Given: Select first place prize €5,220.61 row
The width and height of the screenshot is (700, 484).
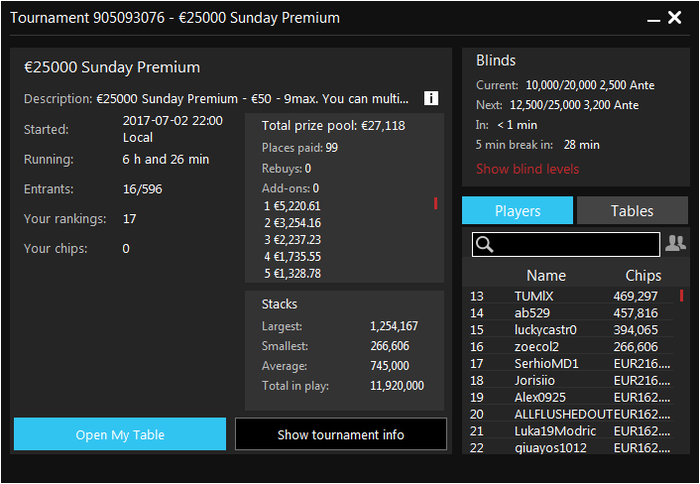Looking at the screenshot, I should (292, 206).
